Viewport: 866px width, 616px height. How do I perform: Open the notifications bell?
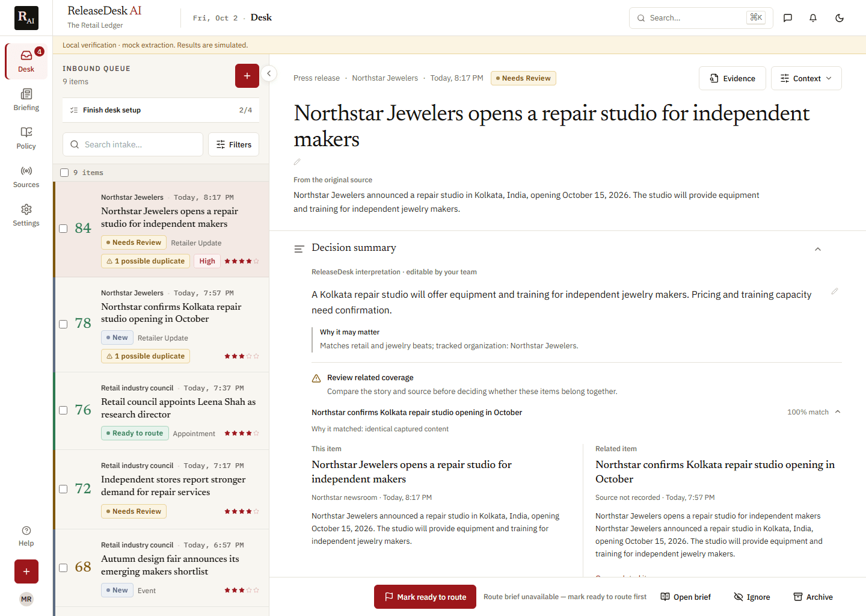point(813,18)
